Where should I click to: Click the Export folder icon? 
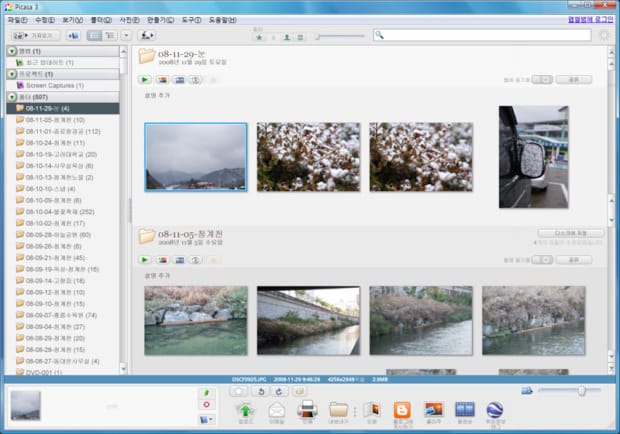pyautogui.click(x=339, y=408)
